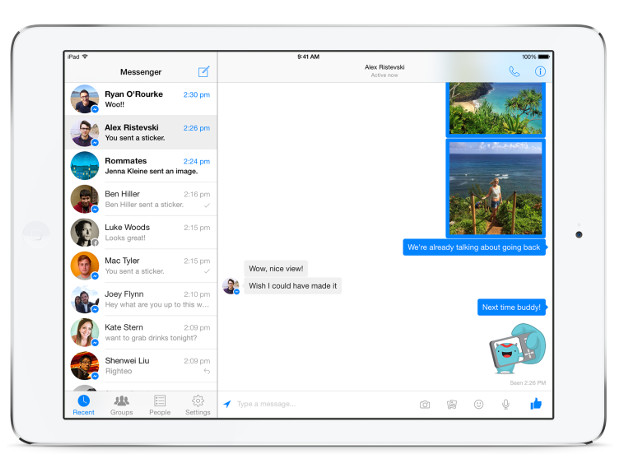Send a thumbs-up like
This screenshot has width=620, height=465.
click(x=536, y=404)
